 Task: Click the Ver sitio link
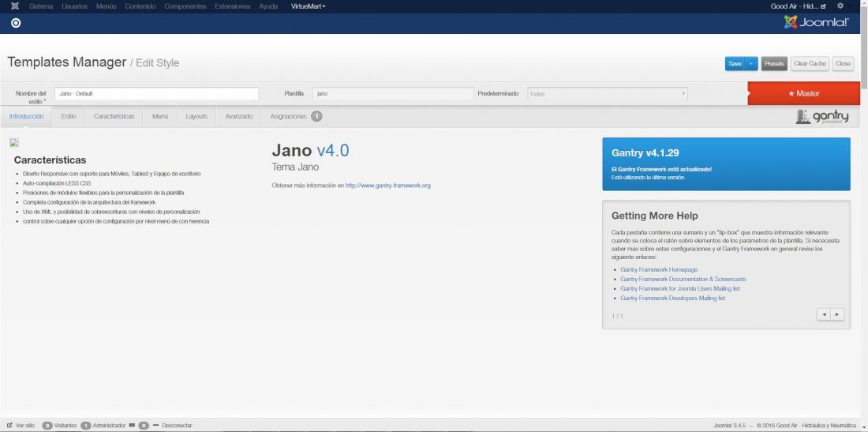pyautogui.click(x=25, y=426)
